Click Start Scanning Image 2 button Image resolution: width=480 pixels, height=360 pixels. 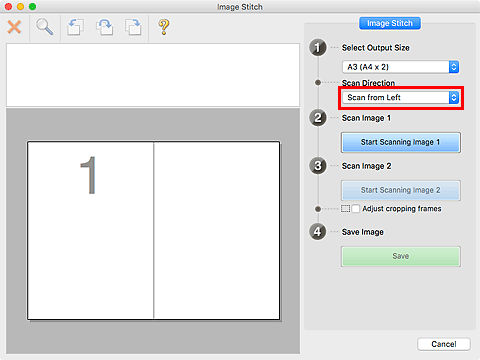click(x=401, y=190)
